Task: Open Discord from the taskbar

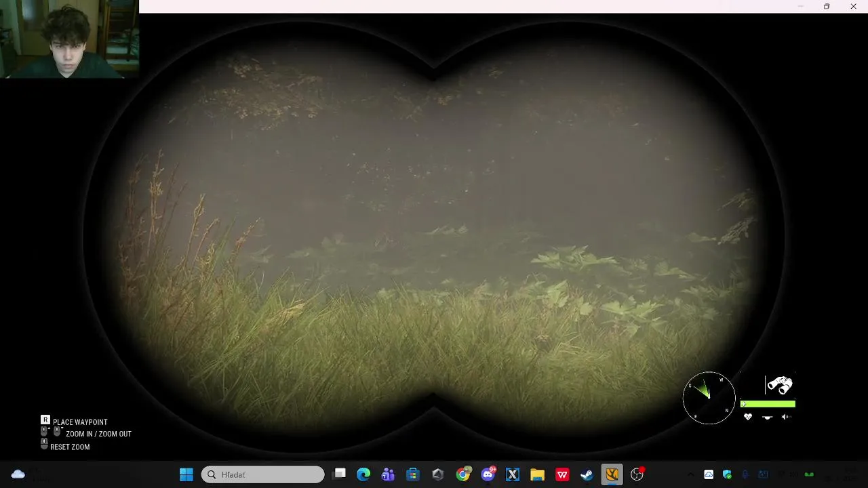Action: pyautogui.click(x=488, y=474)
